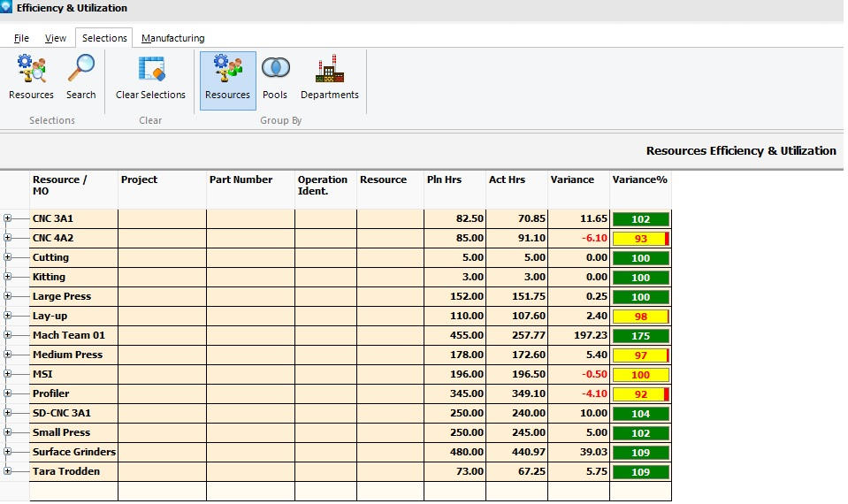Click the SD-CNC 3A1 resource name
Viewport: 848px width, 504px height.
tap(62, 413)
